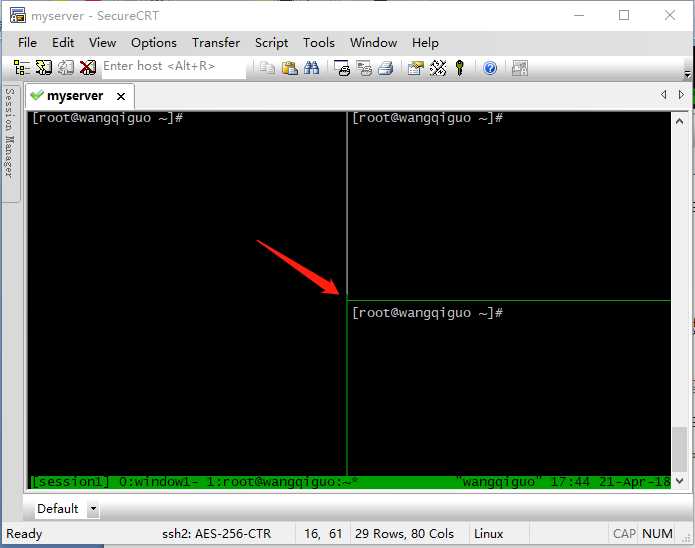Click the Disconnect red X icon
The width and height of the screenshot is (695, 548).
click(88, 68)
